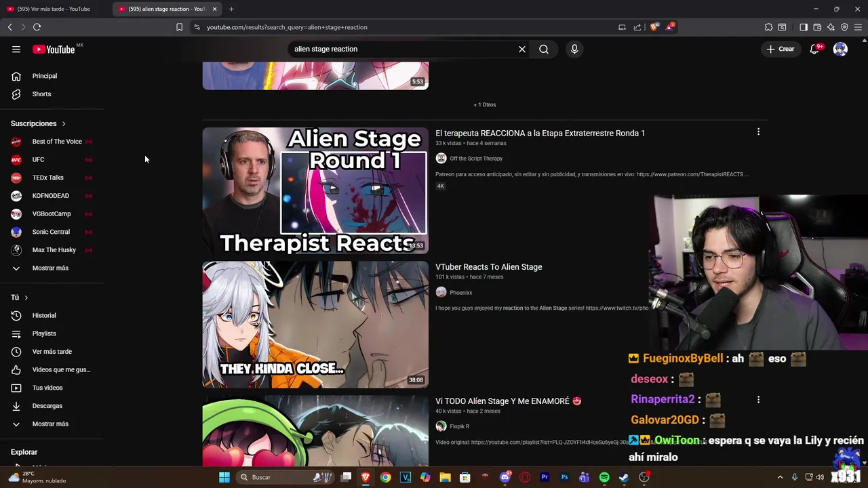Image resolution: width=868 pixels, height=488 pixels.
Task: Open Leo AI sparkle icon
Action: [831, 27]
